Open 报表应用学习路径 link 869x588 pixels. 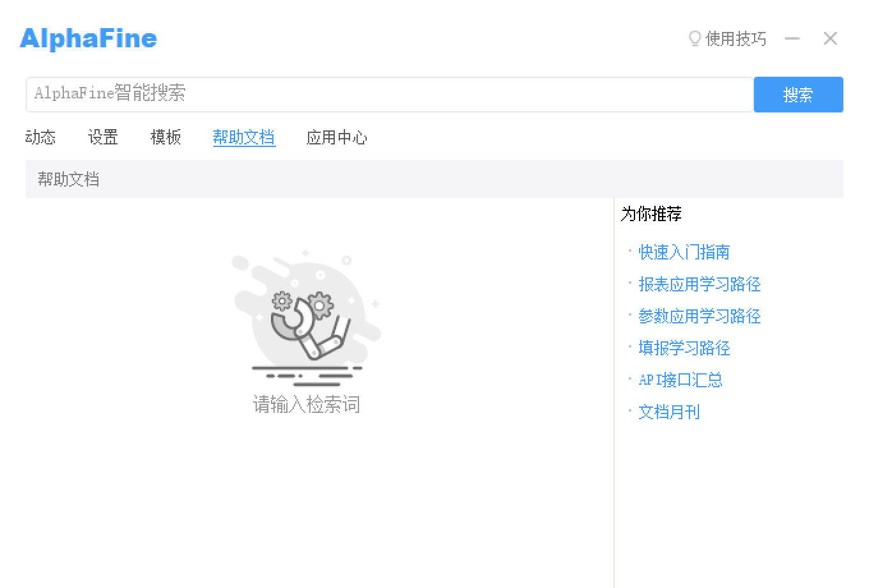[x=699, y=284]
